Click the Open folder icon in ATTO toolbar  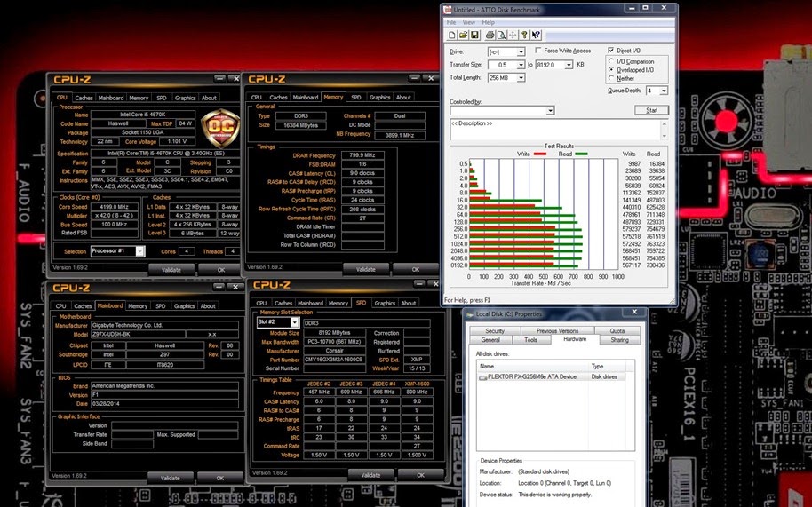[x=463, y=35]
